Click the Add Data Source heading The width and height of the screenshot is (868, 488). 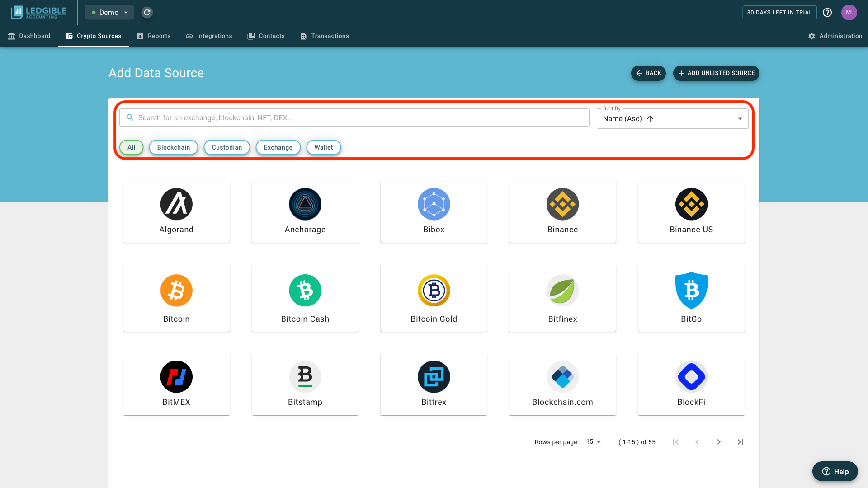(156, 73)
